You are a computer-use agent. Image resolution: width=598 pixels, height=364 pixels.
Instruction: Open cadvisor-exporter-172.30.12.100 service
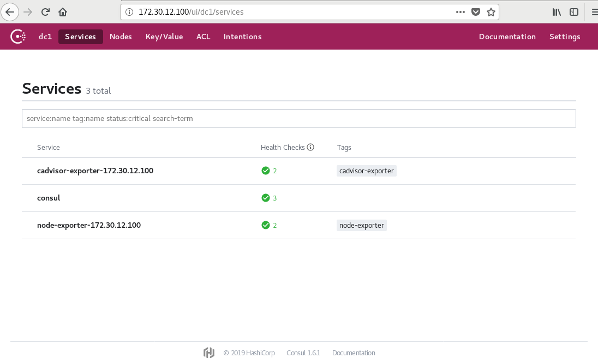[x=95, y=171]
